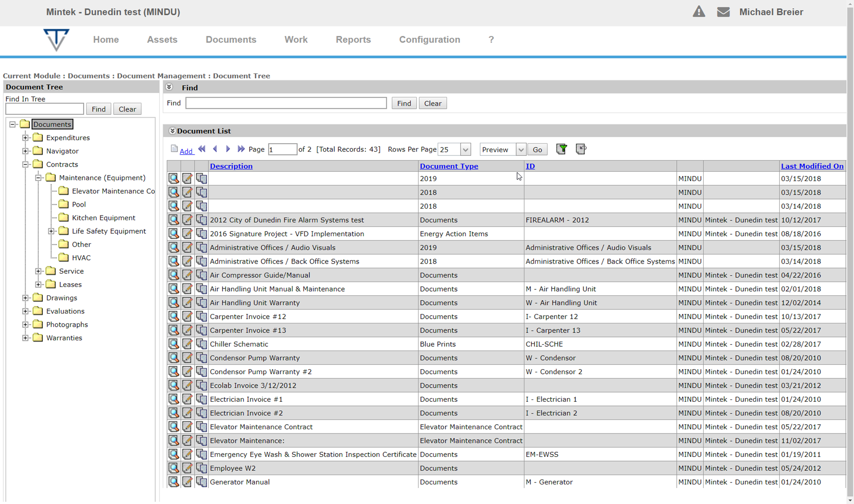This screenshot has width=854, height=504.
Task: Open the Reports menu
Action: click(x=353, y=40)
